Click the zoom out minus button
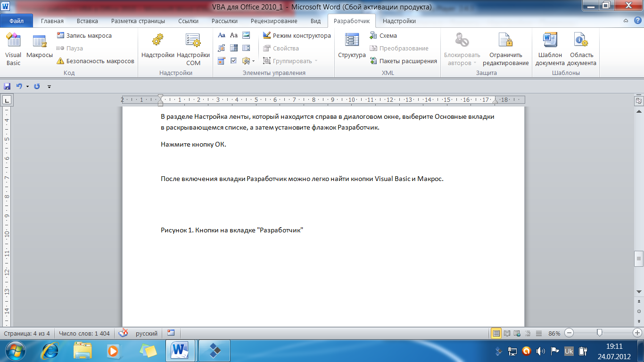 (569, 333)
